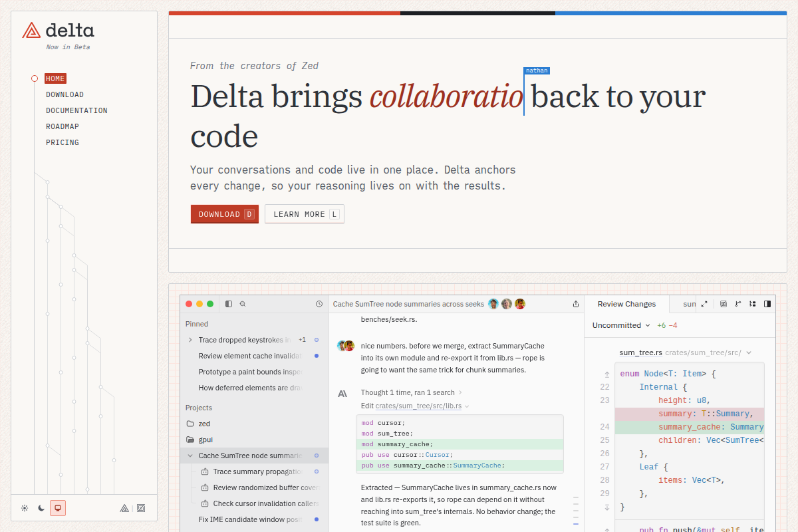
Task: Click the first participant avatar in thread header
Action: (493, 304)
